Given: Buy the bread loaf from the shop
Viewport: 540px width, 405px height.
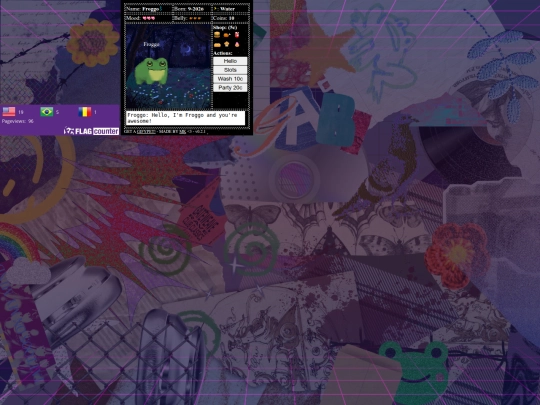Looking at the screenshot, I should 217,44.
